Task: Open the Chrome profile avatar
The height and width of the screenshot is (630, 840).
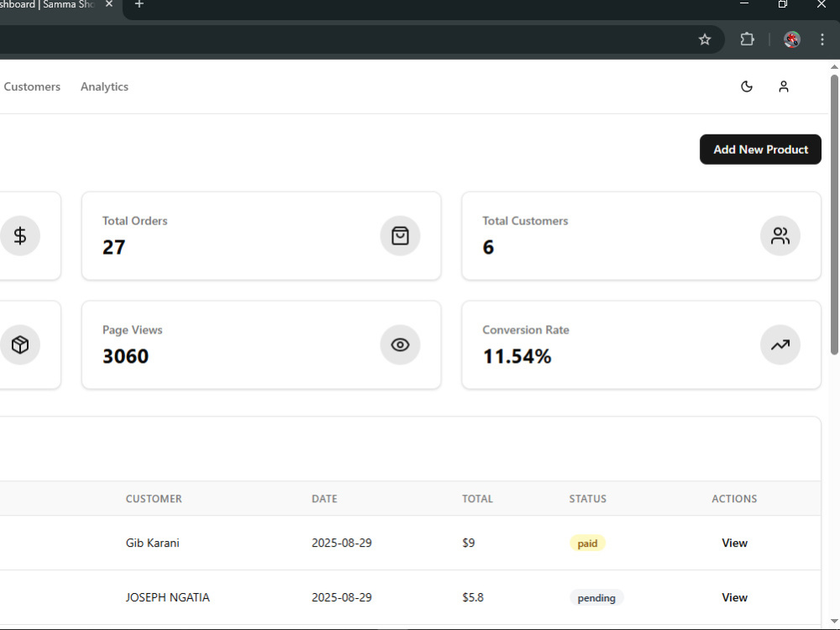Action: pos(792,39)
